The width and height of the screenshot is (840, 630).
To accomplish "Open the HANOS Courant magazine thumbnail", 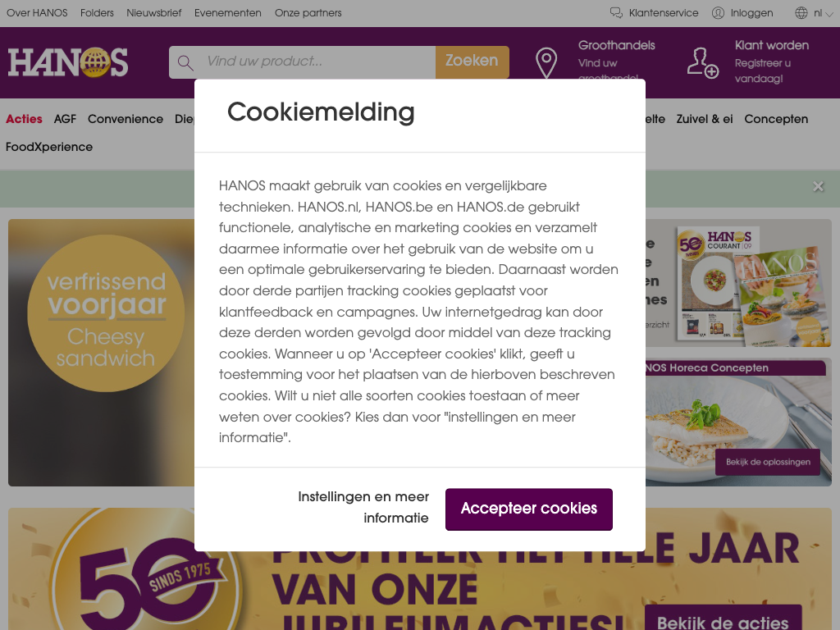I will (753, 285).
